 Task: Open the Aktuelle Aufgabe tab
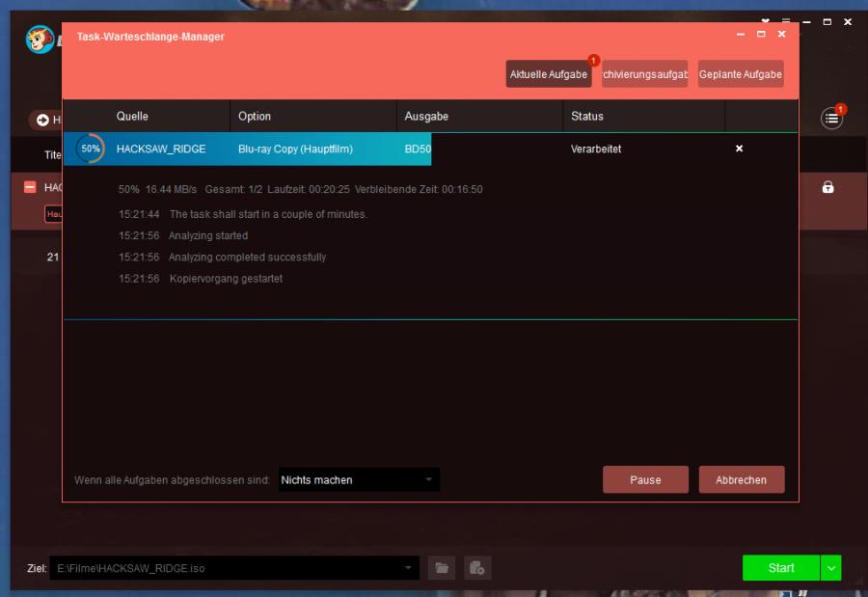(x=548, y=74)
